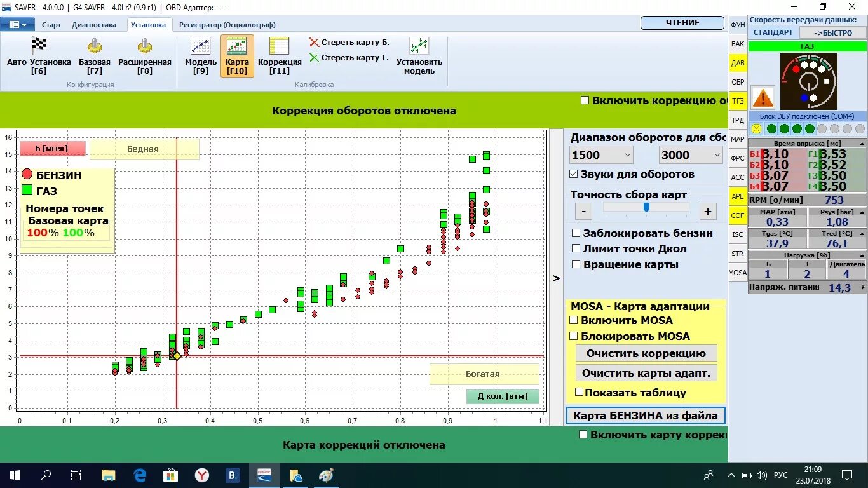Click Очистить карты адапт. button

pos(646,373)
